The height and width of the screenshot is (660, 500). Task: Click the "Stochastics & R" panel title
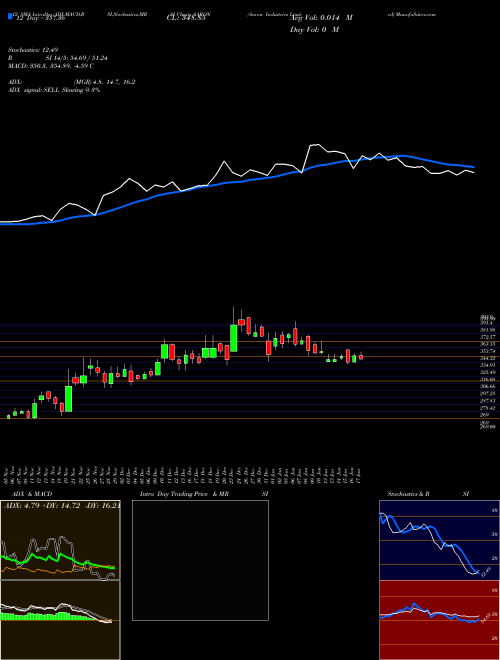(408, 494)
